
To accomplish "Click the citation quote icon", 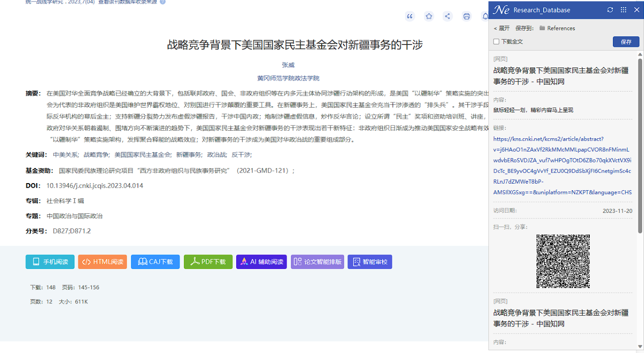I will pos(410,17).
